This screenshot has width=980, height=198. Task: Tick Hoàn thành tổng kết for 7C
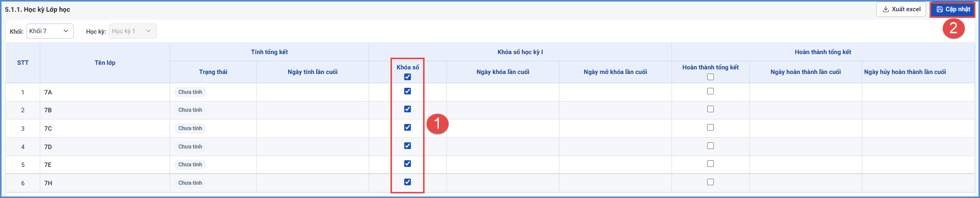coord(710,128)
